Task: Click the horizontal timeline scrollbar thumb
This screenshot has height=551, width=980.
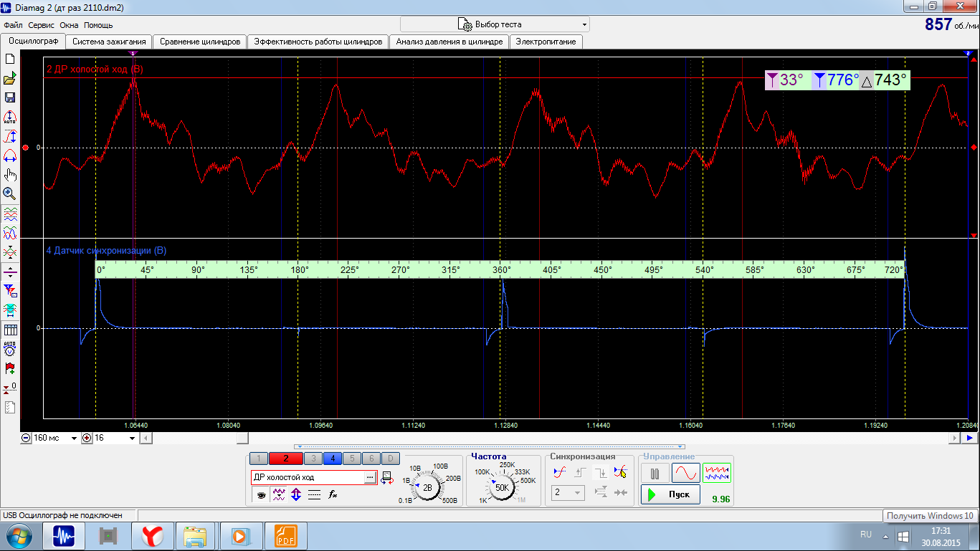Action: click(243, 439)
